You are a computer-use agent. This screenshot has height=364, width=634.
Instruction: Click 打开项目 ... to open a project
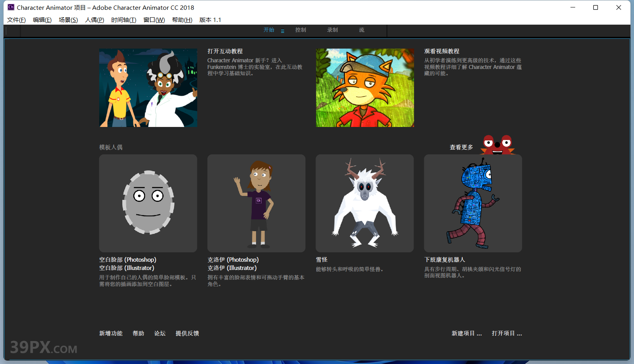click(507, 333)
